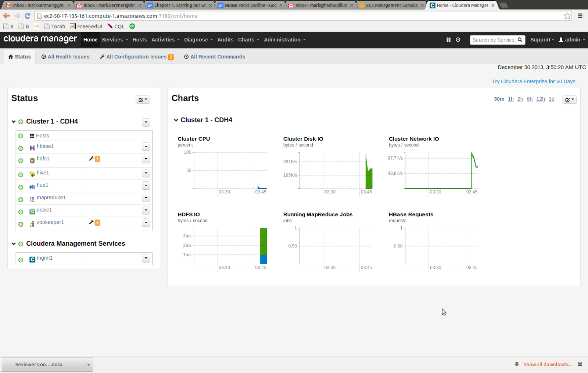The image size is (588, 373).
Task: Open the parcels grid icon in the navbar
Action: [x=448, y=40]
